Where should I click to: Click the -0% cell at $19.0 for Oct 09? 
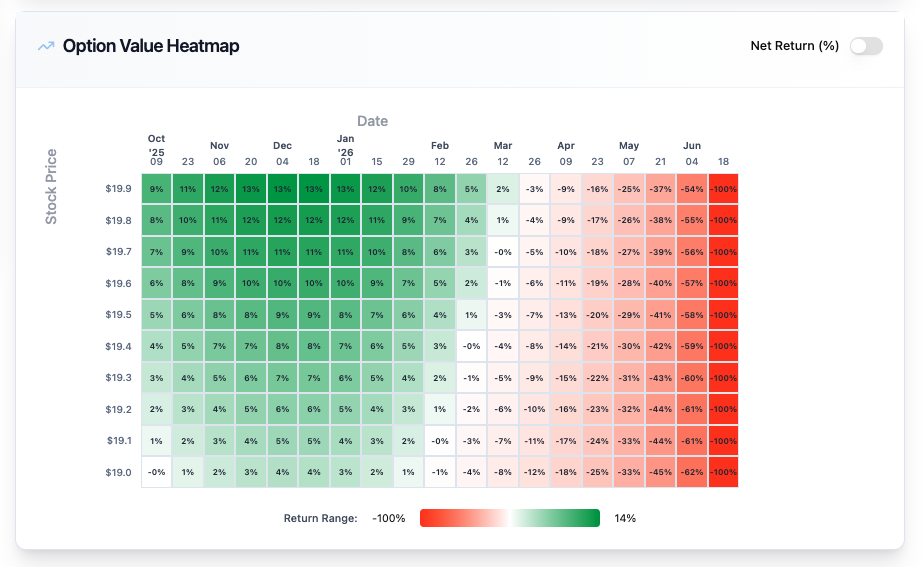[x=157, y=472]
